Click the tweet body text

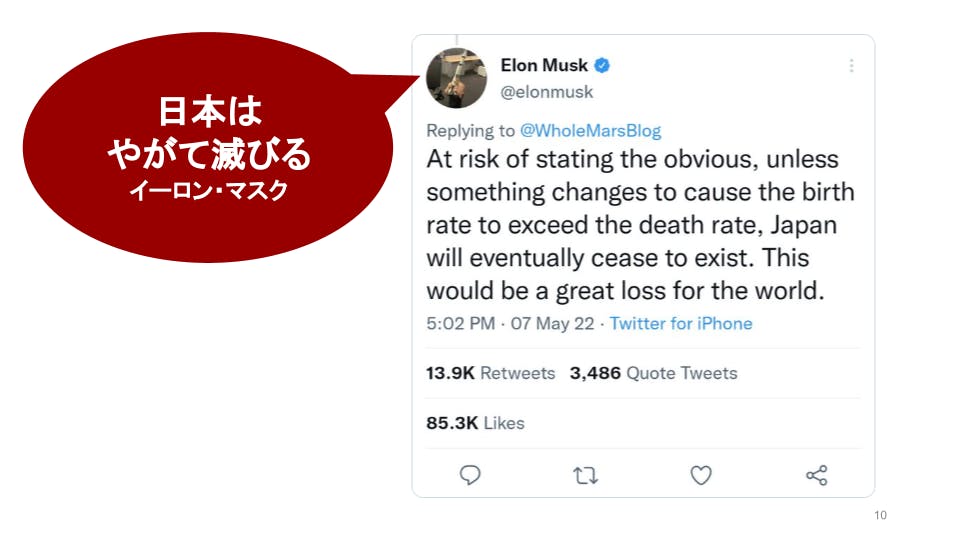point(632,225)
